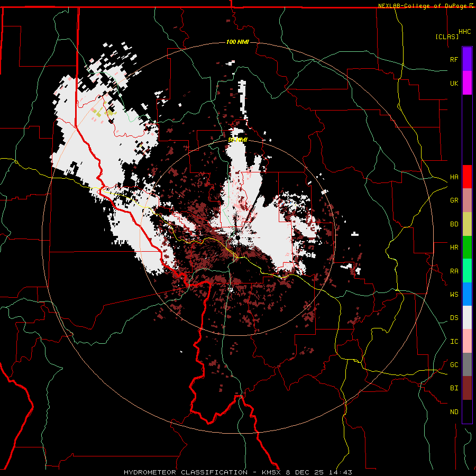Image resolution: width=476 pixels, height=476 pixels.
Task: Click the RA legend label
Action: tap(454, 271)
